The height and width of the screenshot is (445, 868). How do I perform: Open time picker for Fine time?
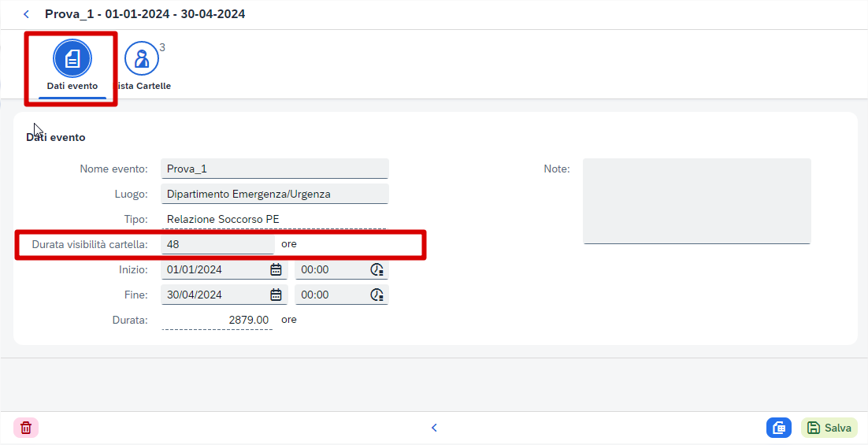[x=377, y=295]
